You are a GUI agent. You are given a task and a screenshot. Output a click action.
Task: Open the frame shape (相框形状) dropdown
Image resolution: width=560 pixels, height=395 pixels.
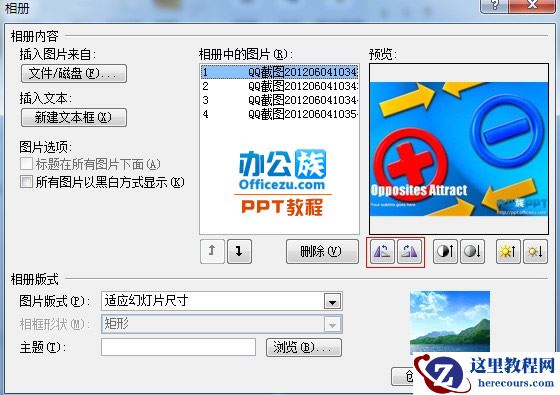pyautogui.click(x=332, y=324)
